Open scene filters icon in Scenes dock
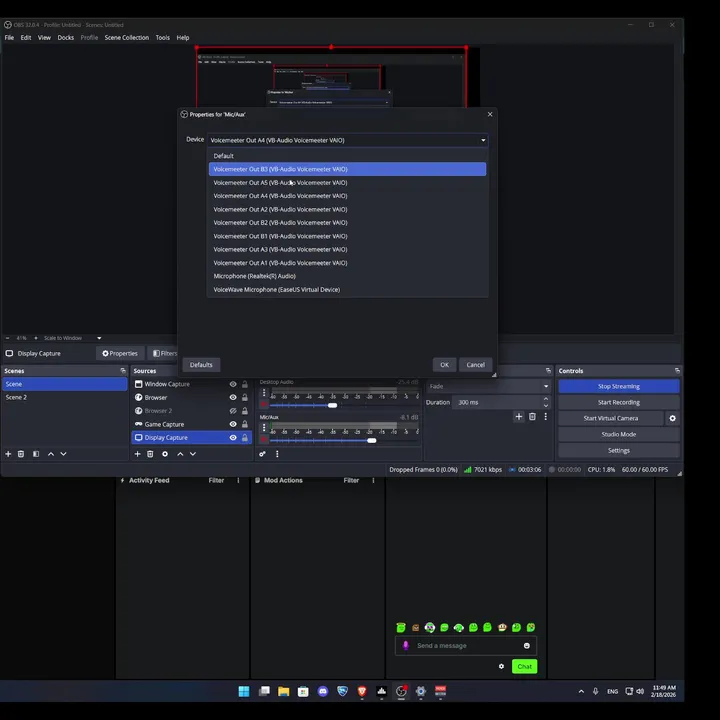 (36, 454)
